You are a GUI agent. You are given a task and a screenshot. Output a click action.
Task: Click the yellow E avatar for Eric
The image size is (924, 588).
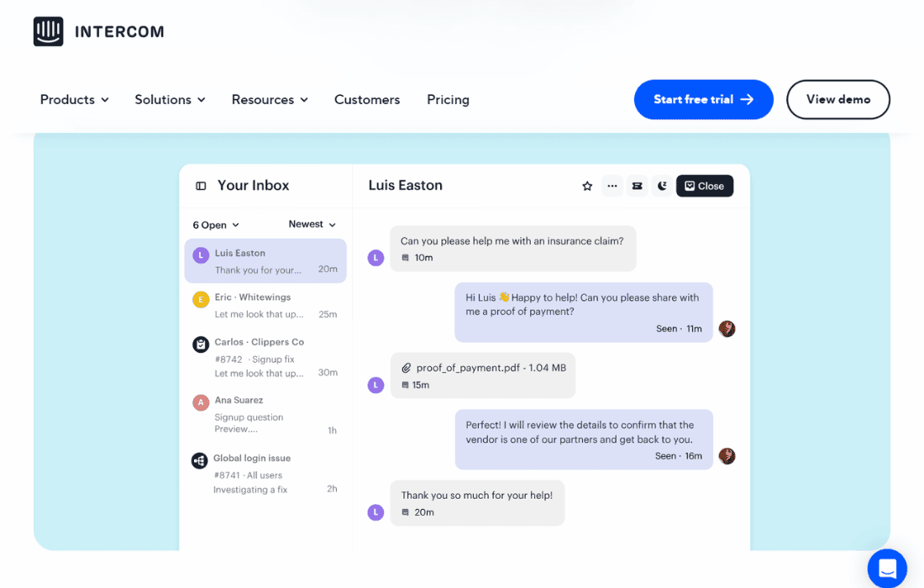pos(201,300)
